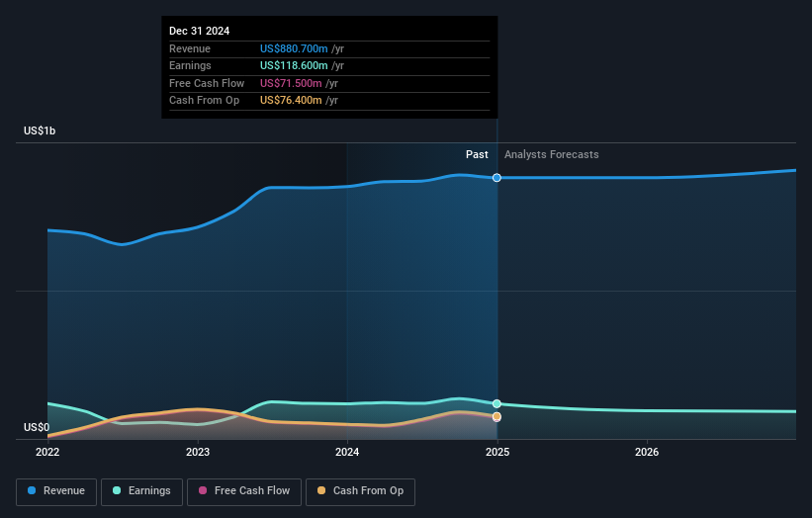This screenshot has width=812, height=518.
Task: Click the Free Cash Flow label in tooltip
Action: point(207,83)
